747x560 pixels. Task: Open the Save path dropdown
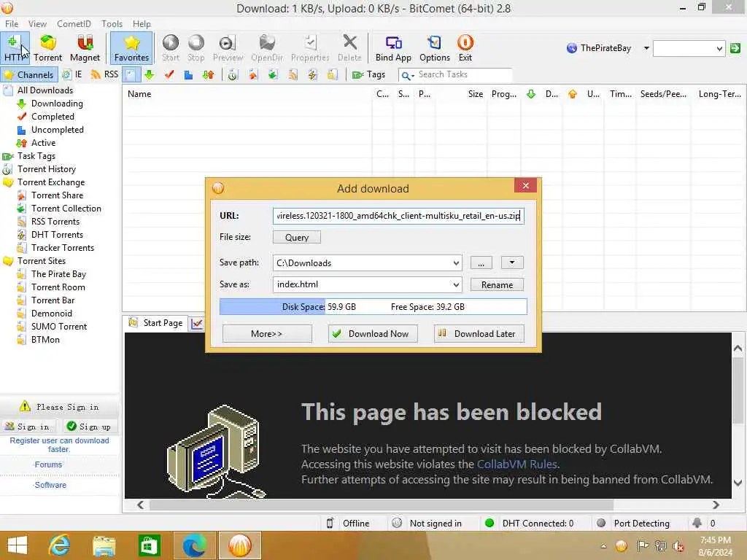tap(456, 262)
